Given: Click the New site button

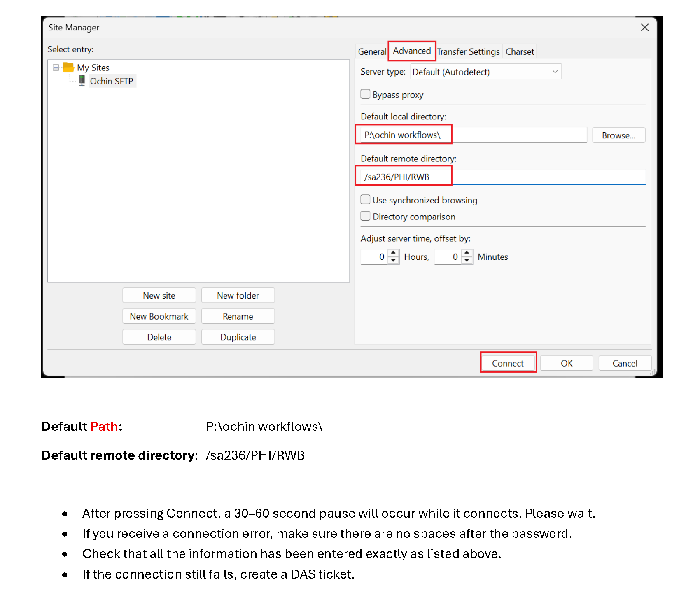Looking at the screenshot, I should point(159,295).
